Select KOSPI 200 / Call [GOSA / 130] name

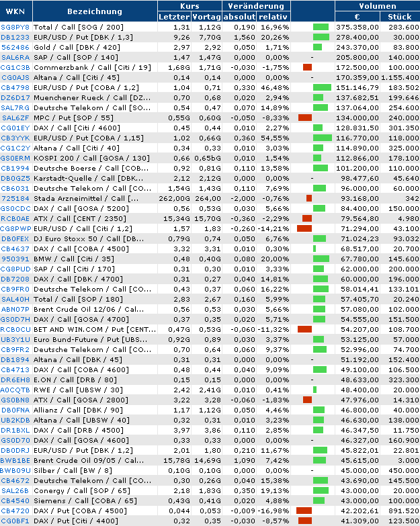coord(91,158)
